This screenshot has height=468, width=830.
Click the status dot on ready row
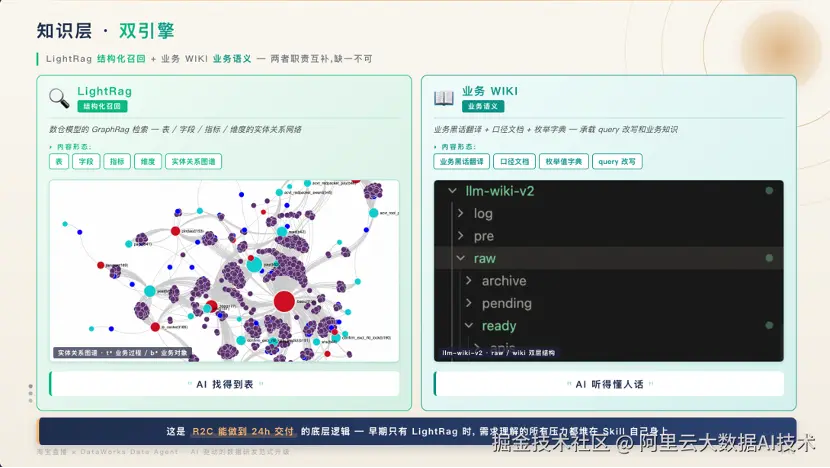coord(769,325)
